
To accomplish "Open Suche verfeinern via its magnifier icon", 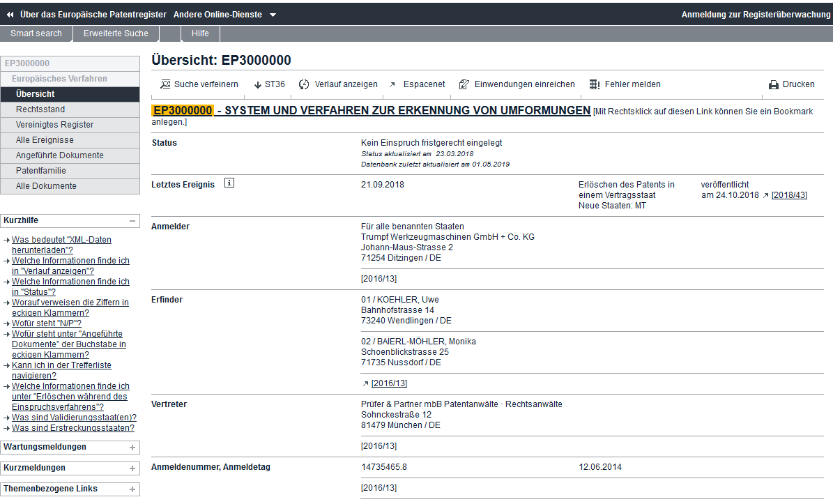I will pyautogui.click(x=165, y=84).
